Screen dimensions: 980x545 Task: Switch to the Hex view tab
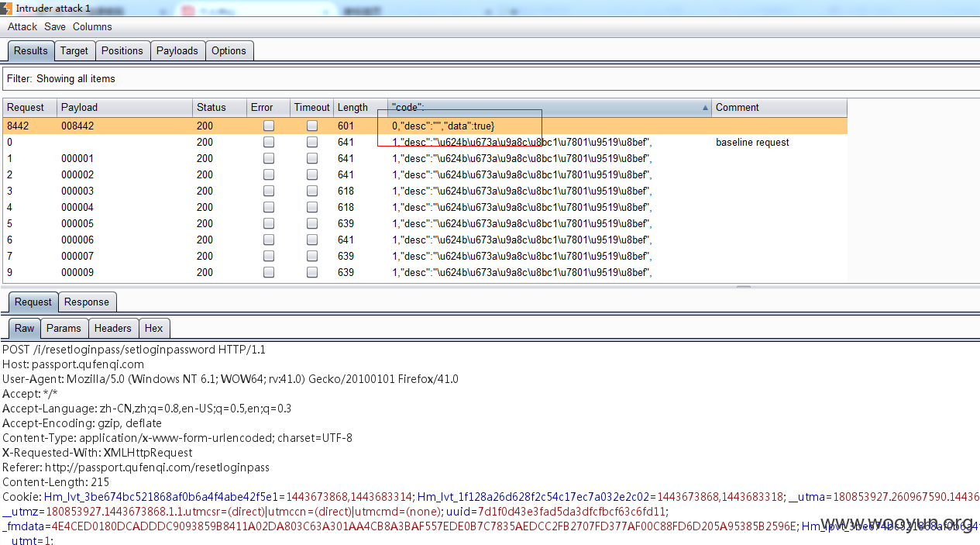153,328
